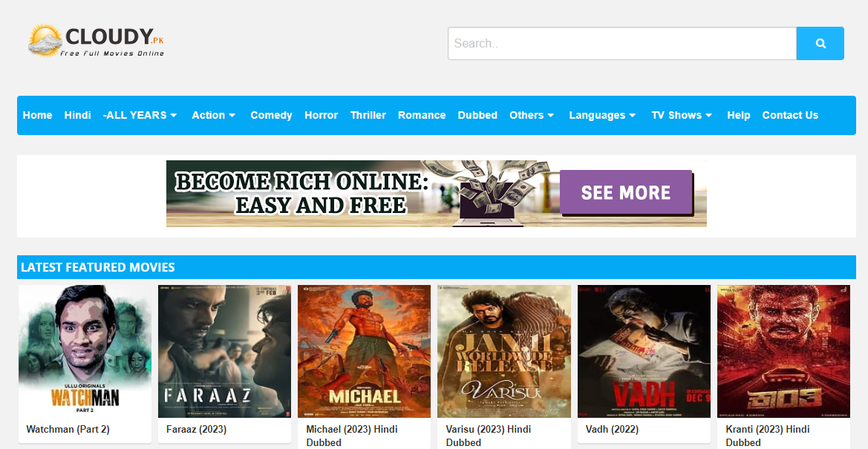This screenshot has height=449, width=868.
Task: Click the Vadh (2022) title link
Action: click(x=612, y=429)
